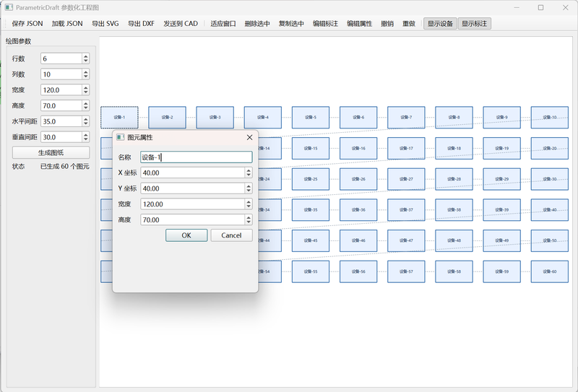Adjust the Y 坐标 spinner in dialog
Viewport: 578px width, 392px height.
[x=249, y=188]
